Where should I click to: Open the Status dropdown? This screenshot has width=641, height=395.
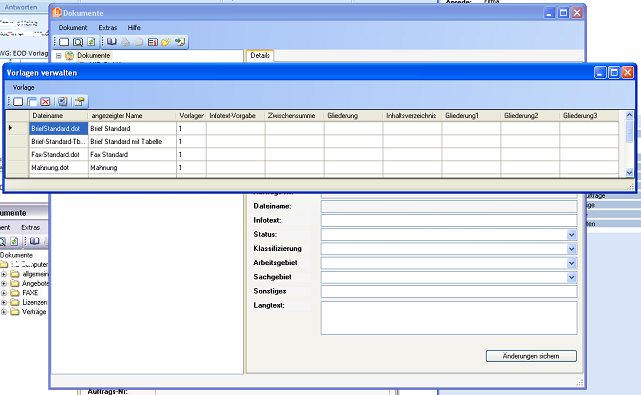(572, 235)
